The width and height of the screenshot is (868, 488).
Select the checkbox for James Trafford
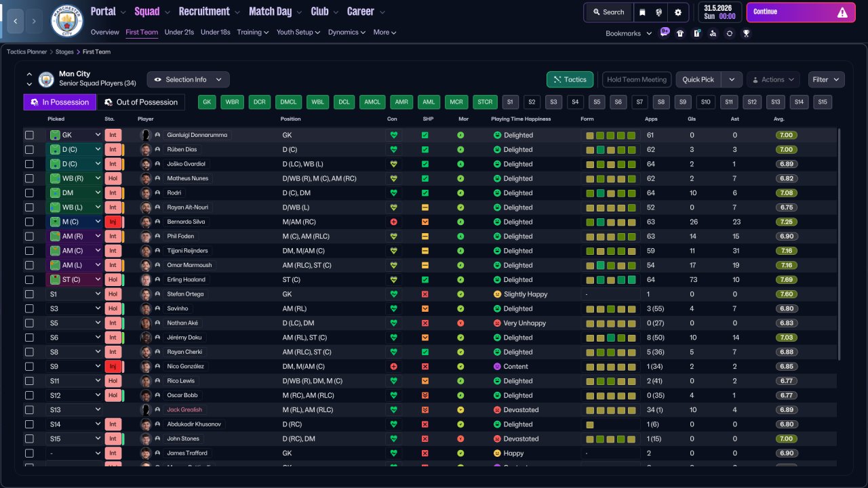click(29, 453)
